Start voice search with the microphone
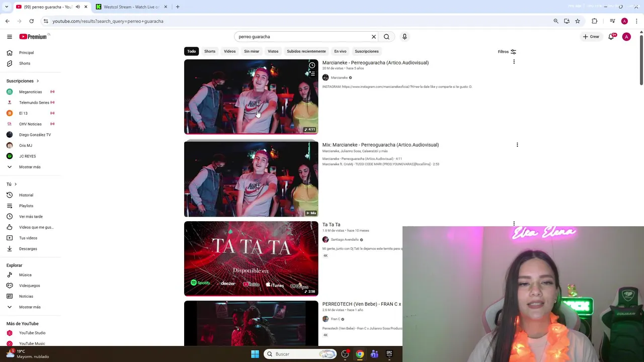The image size is (644, 362). point(404,37)
